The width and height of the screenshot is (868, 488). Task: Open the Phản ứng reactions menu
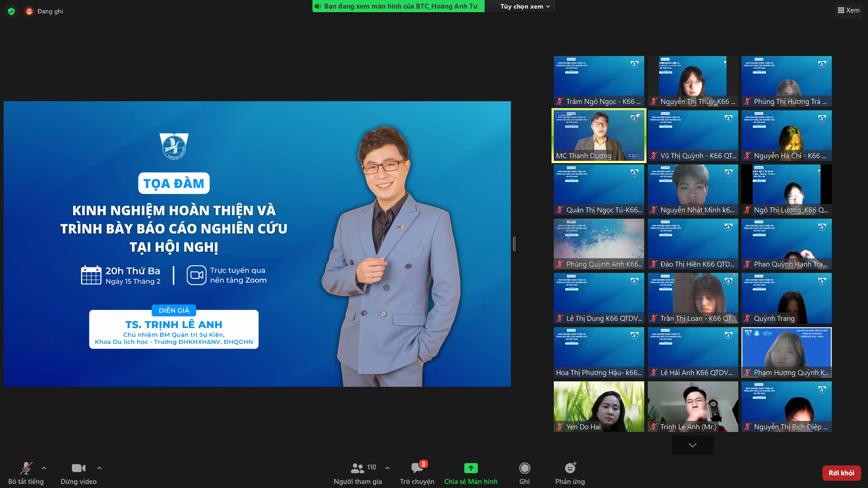point(570,473)
